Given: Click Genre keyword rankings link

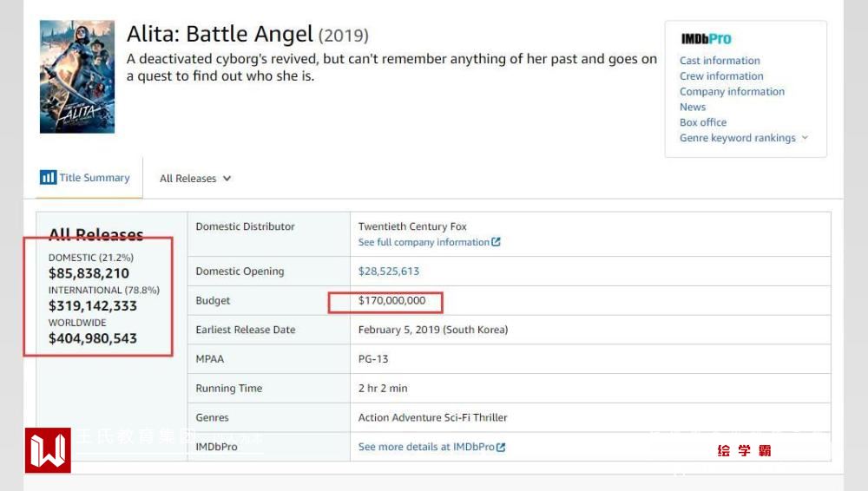Looking at the screenshot, I should pyautogui.click(x=737, y=138).
